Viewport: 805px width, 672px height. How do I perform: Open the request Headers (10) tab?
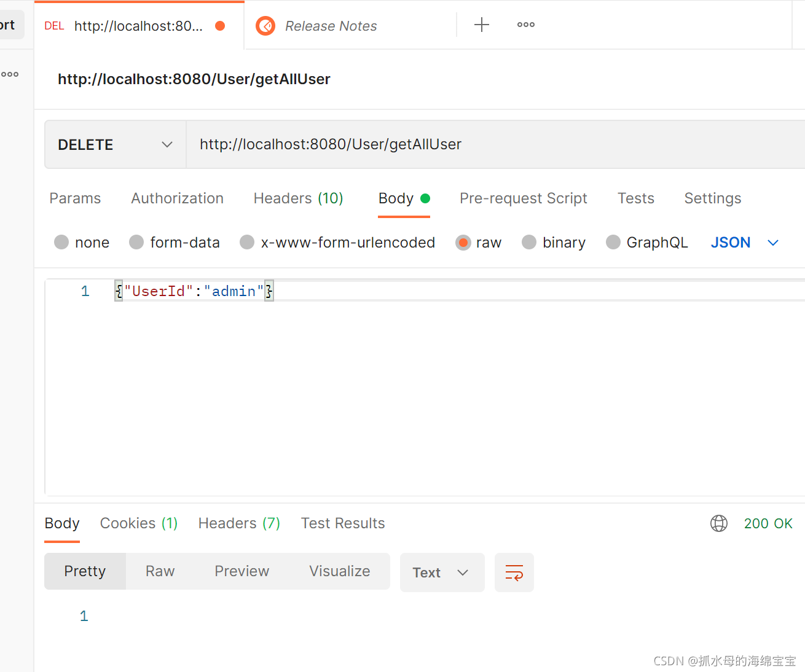(299, 198)
